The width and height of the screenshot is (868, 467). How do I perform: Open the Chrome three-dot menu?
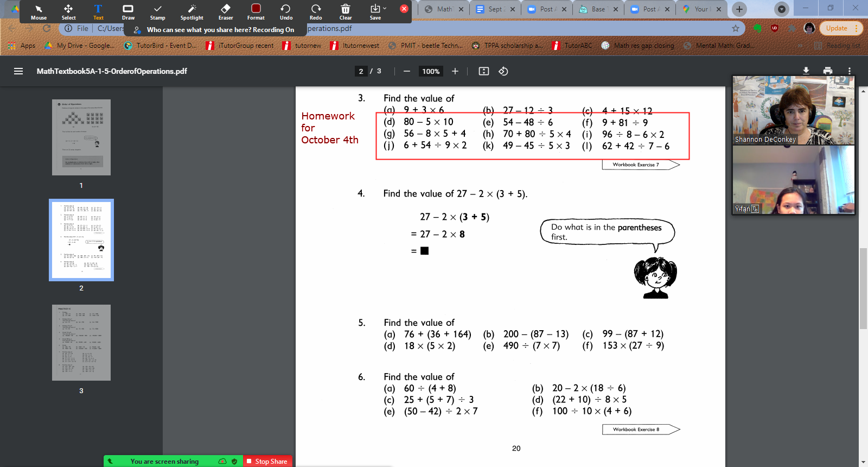coord(856,28)
